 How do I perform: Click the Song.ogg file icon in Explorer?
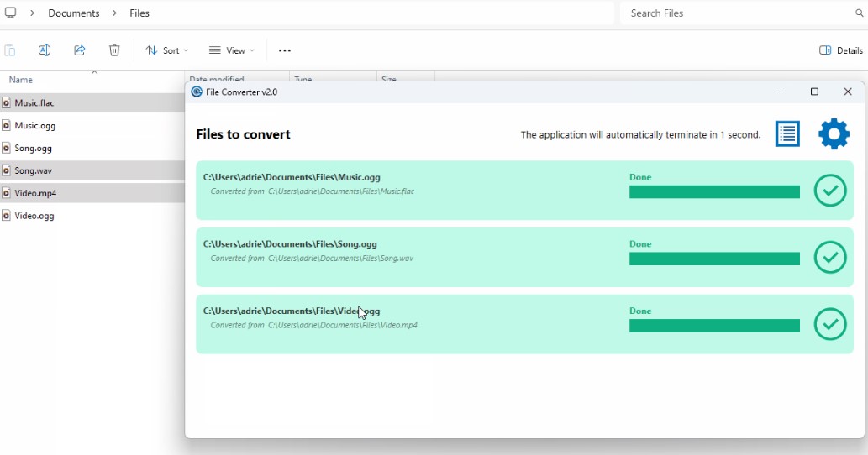(x=6, y=148)
